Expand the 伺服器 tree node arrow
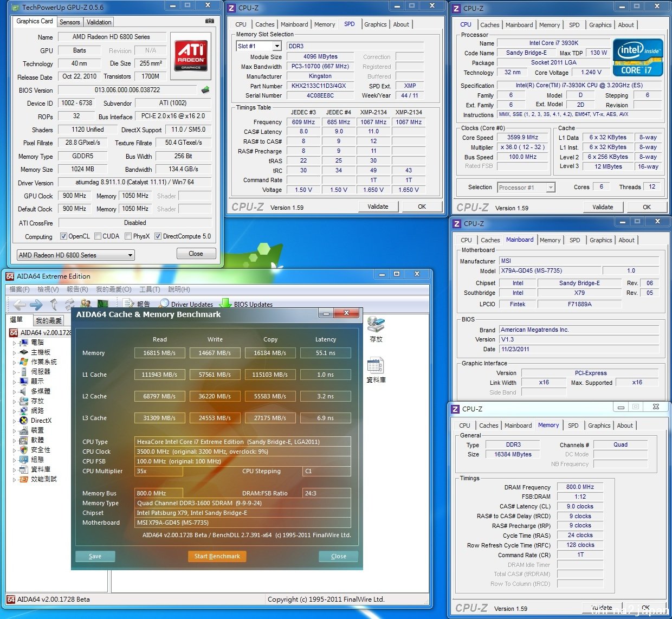 15,372
